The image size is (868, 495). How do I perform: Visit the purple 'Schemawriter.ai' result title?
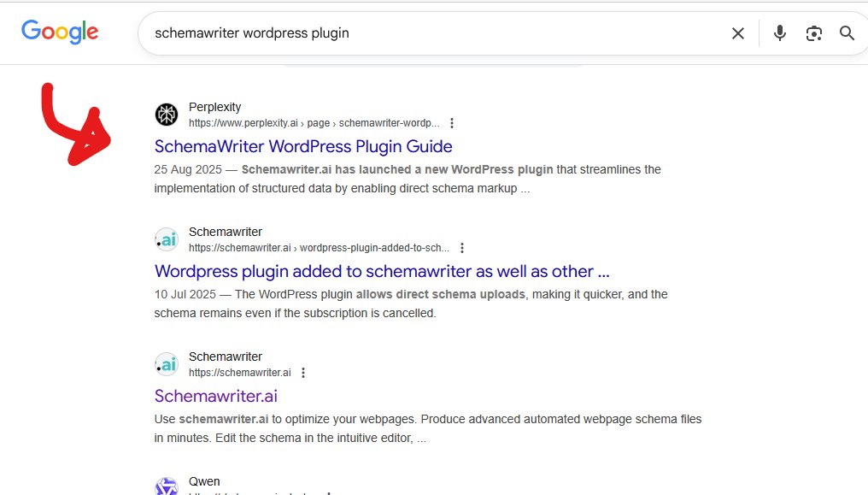pos(216,396)
